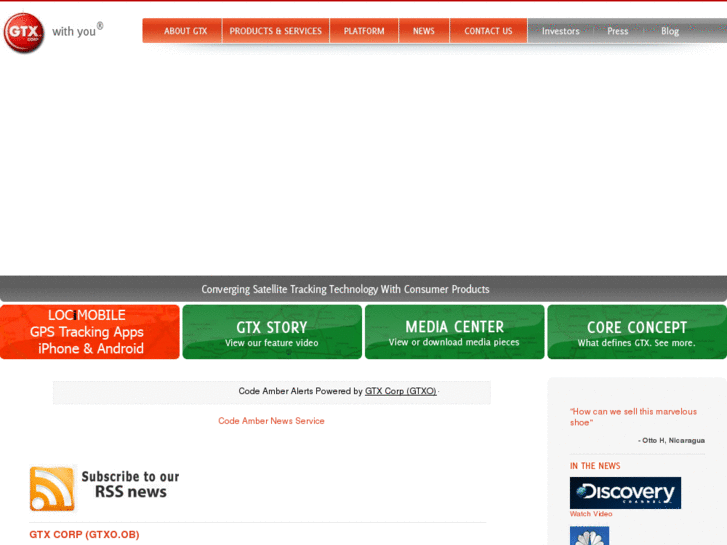
Task: Open the Discovery Channel logo thumbnail
Action: [625, 493]
